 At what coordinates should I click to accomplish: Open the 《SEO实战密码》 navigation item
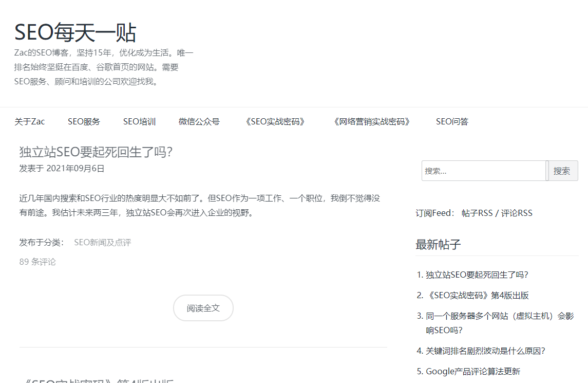(x=275, y=121)
